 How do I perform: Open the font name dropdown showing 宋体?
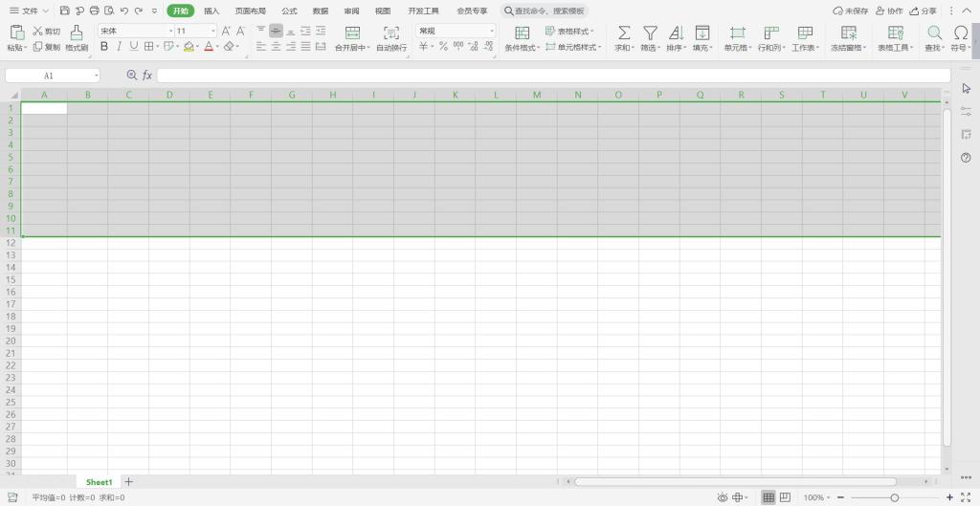coord(134,31)
